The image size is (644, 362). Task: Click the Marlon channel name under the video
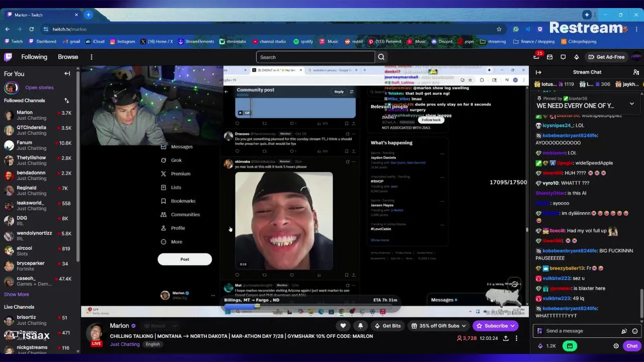pos(119,326)
